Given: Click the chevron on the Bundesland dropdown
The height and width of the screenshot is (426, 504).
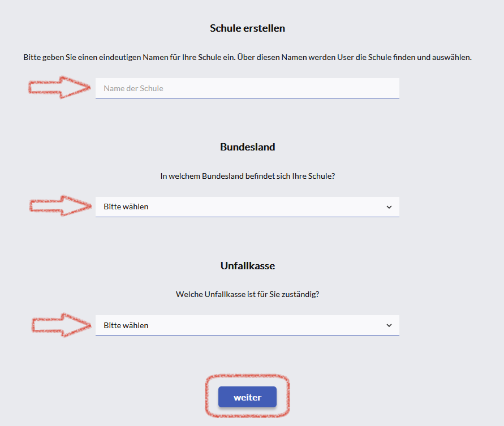Looking at the screenshot, I should [389, 207].
